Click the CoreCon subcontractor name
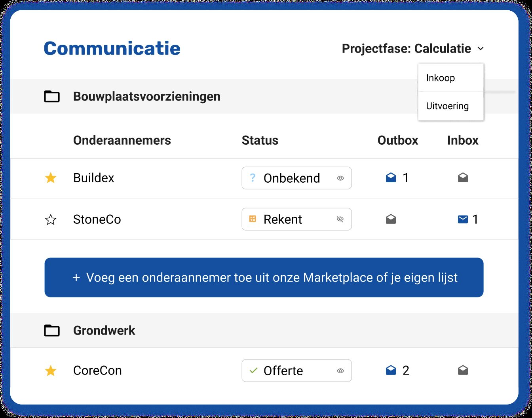The width and height of the screenshot is (532, 418). click(97, 371)
